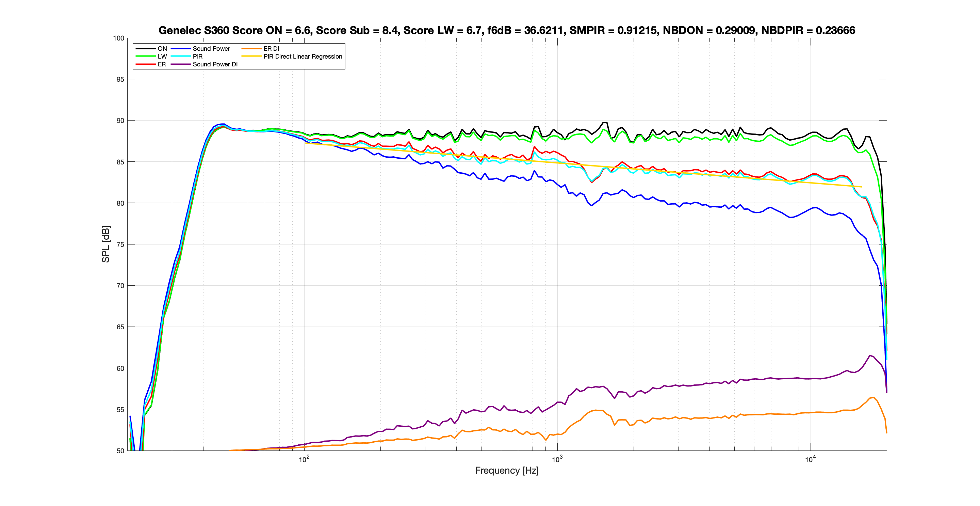Click the green LW line sample in legend
The height and width of the screenshot is (506, 980).
(x=145, y=56)
